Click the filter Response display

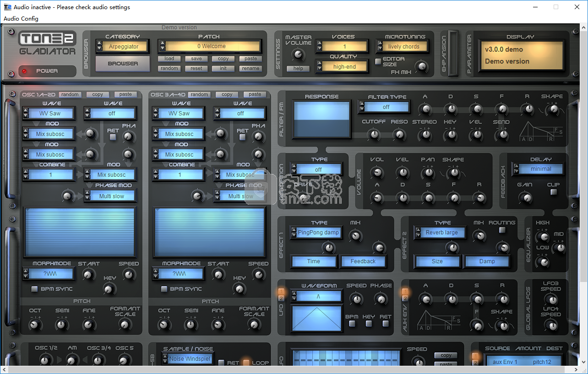[x=321, y=120]
